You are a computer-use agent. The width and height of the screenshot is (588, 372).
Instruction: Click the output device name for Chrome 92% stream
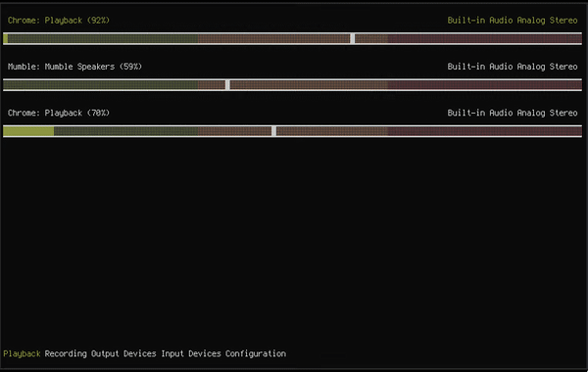513,21
